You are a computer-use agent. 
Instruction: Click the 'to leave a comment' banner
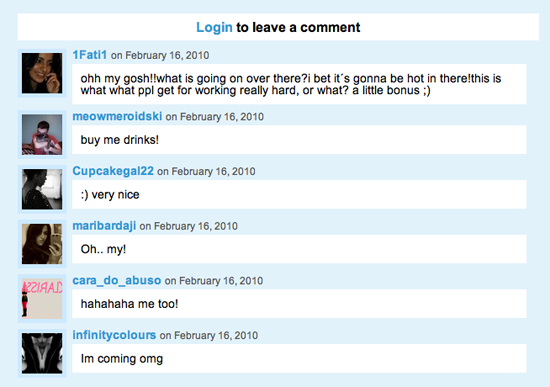278,27
